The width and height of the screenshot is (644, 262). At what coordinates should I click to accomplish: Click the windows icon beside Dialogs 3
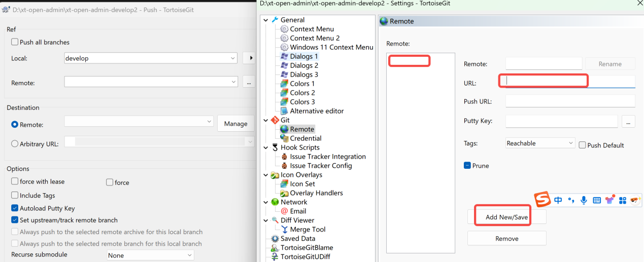pos(284,74)
